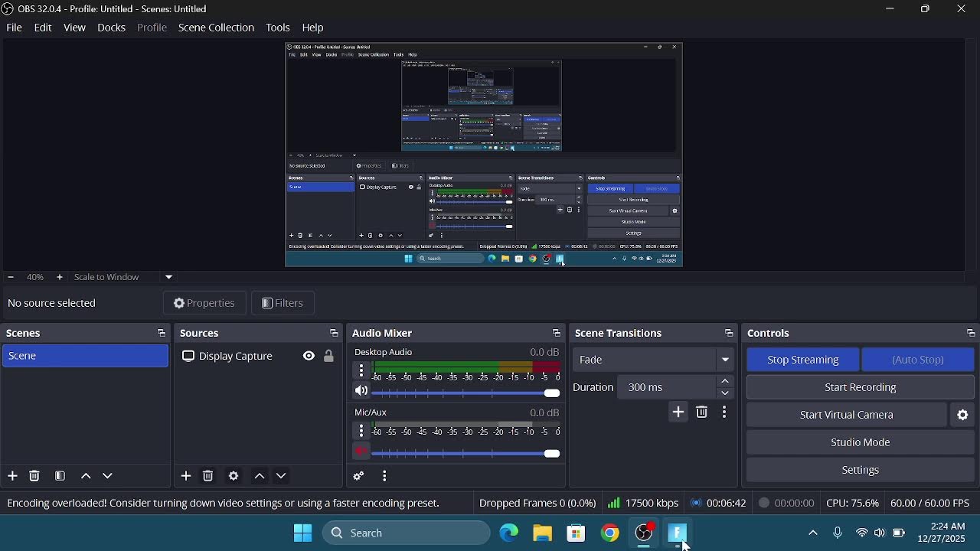Open virtual camera settings gear

click(963, 415)
